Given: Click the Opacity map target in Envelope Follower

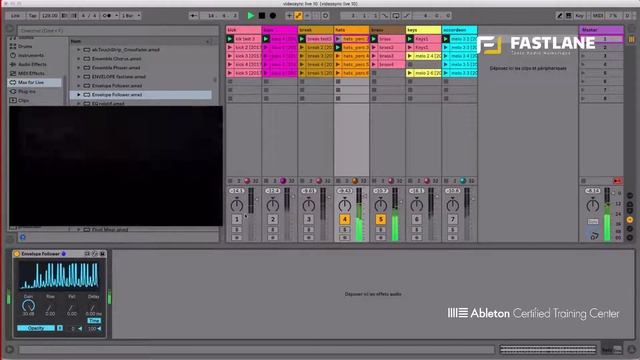Looking at the screenshot, I should (x=36, y=328).
